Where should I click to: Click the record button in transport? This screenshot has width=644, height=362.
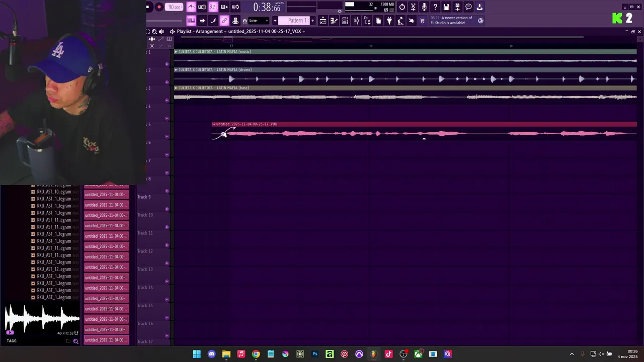[158, 7]
